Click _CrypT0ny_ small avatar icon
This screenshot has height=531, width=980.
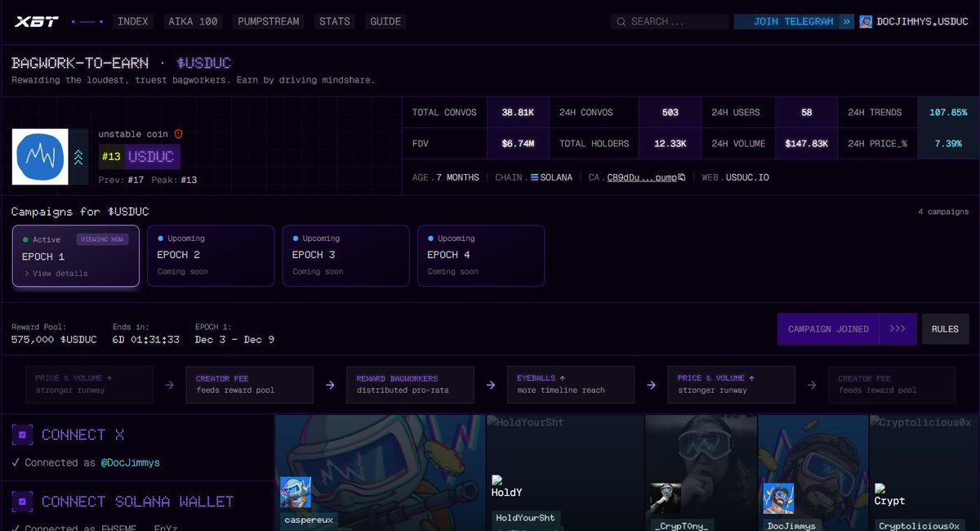pyautogui.click(x=666, y=498)
